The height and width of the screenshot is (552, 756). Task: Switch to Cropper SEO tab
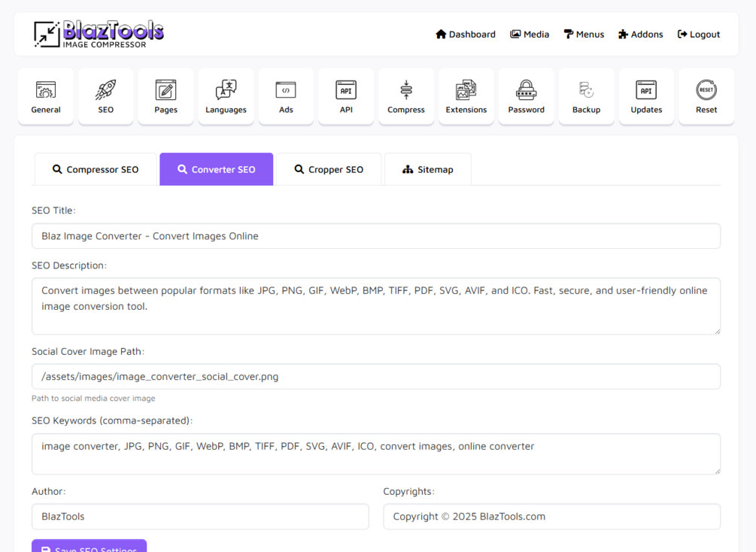click(329, 169)
